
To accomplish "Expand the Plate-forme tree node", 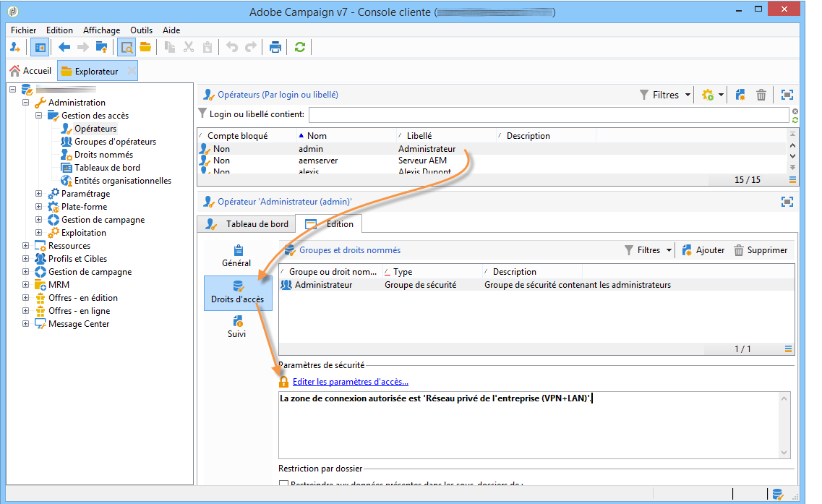I will tap(39, 207).
